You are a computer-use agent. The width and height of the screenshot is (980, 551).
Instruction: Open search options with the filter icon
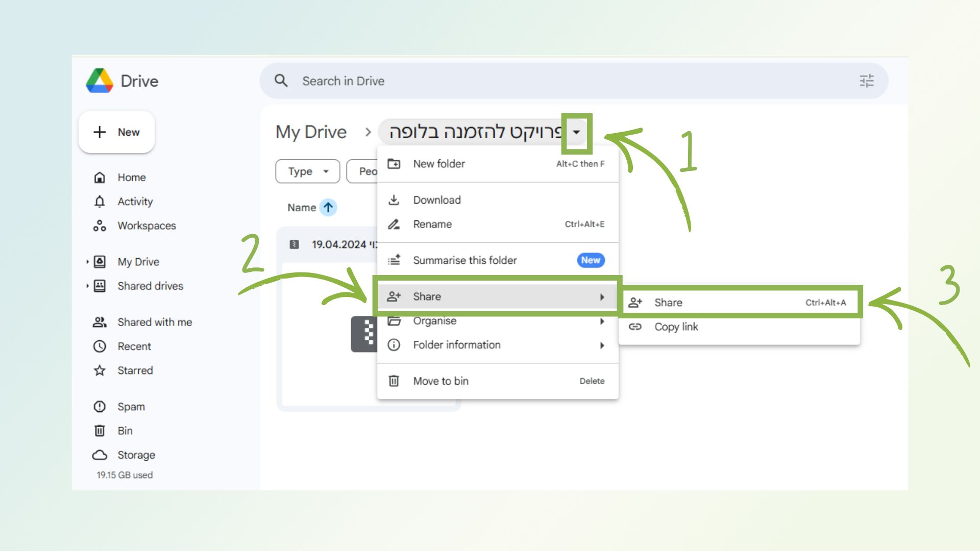(866, 81)
